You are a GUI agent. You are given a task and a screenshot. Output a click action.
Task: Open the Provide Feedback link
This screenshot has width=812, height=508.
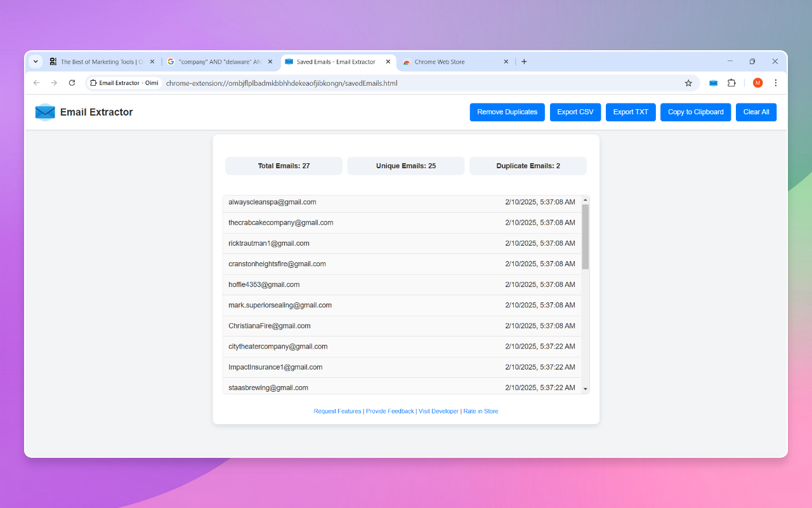pyautogui.click(x=390, y=411)
